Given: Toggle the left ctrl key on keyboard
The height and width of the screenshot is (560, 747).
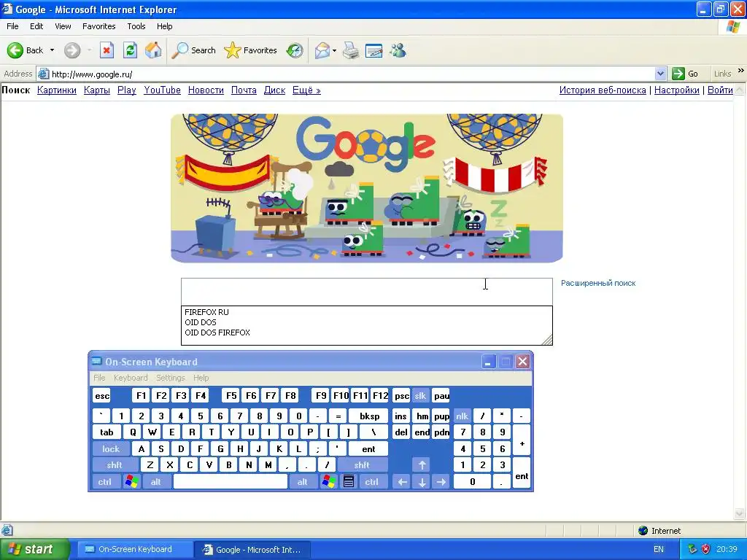Looking at the screenshot, I should 105,481.
